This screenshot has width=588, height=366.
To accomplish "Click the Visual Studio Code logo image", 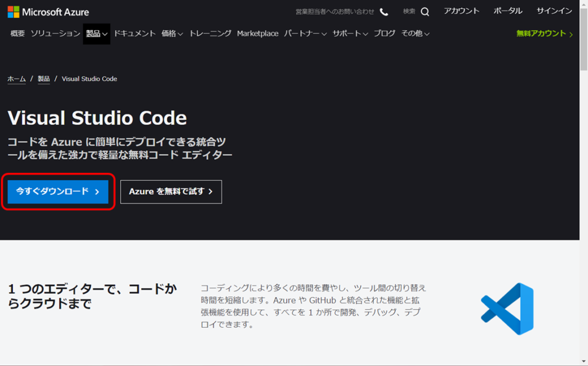I will (508, 309).
